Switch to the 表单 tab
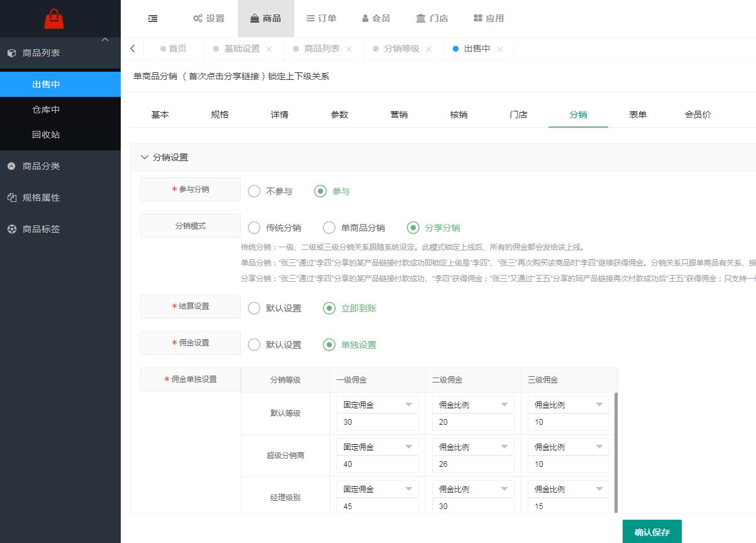The image size is (756, 543). click(x=638, y=115)
